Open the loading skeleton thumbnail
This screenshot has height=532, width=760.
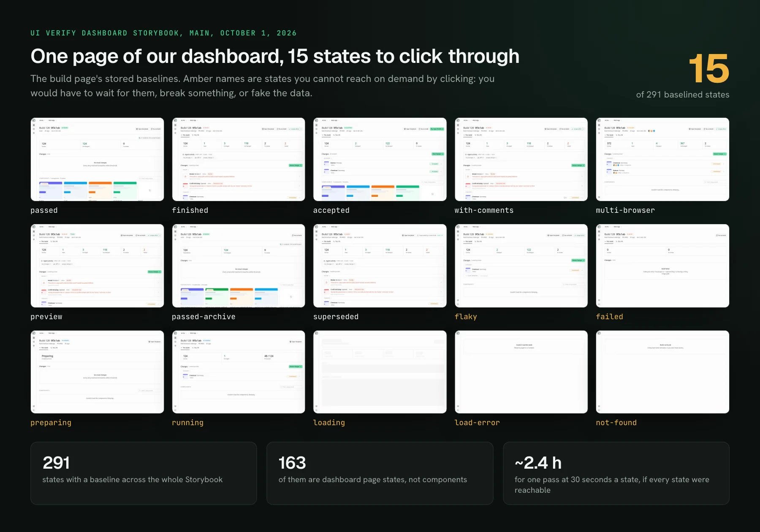coord(380,372)
